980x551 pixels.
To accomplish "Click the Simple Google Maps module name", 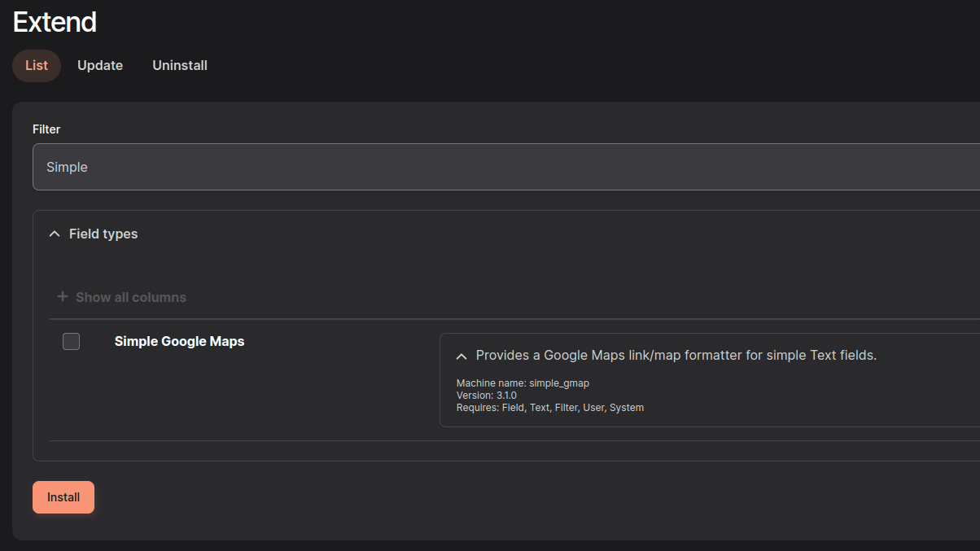I will click(x=179, y=342).
